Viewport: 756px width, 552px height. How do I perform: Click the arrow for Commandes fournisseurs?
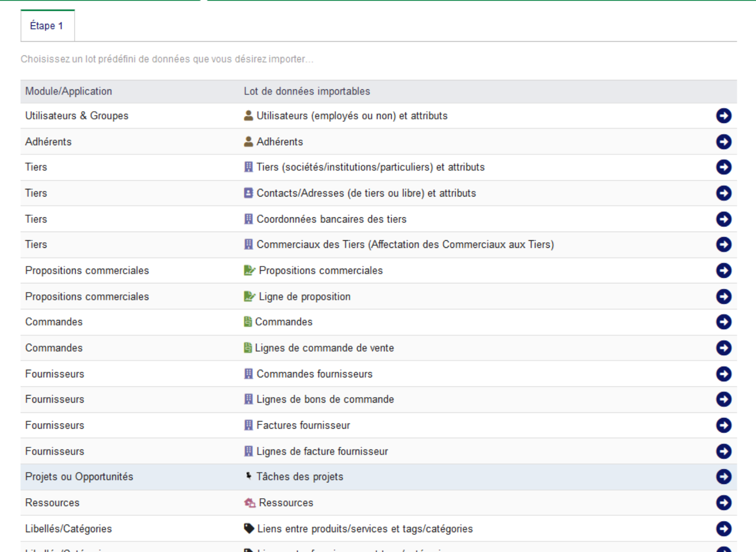coord(723,374)
